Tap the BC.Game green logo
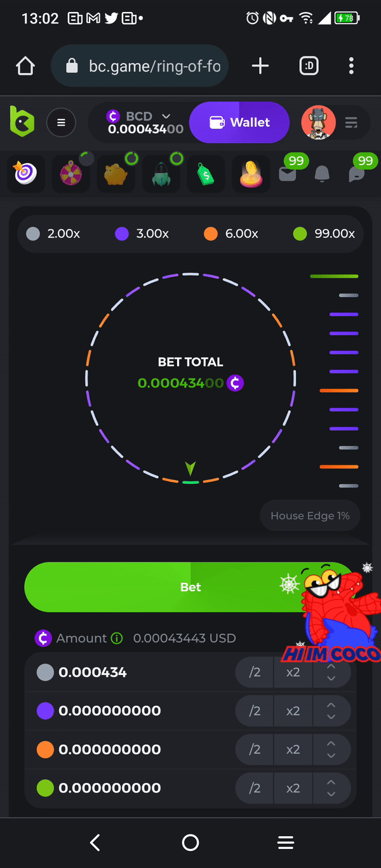The height and width of the screenshot is (868, 381). pyautogui.click(x=22, y=122)
